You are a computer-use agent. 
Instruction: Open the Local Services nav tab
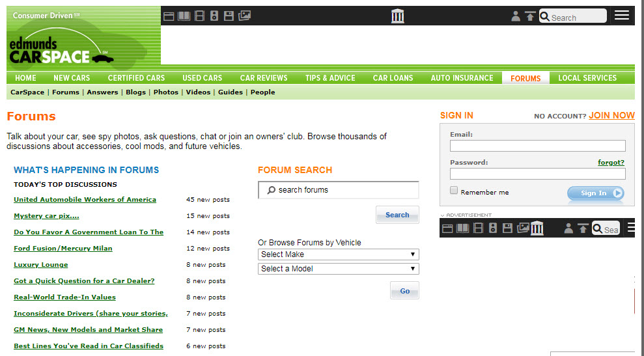click(x=587, y=77)
